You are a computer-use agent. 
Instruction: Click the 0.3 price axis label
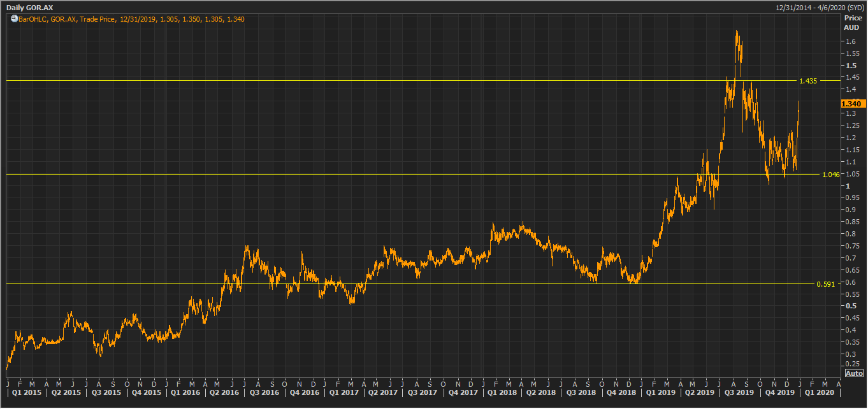click(851, 354)
